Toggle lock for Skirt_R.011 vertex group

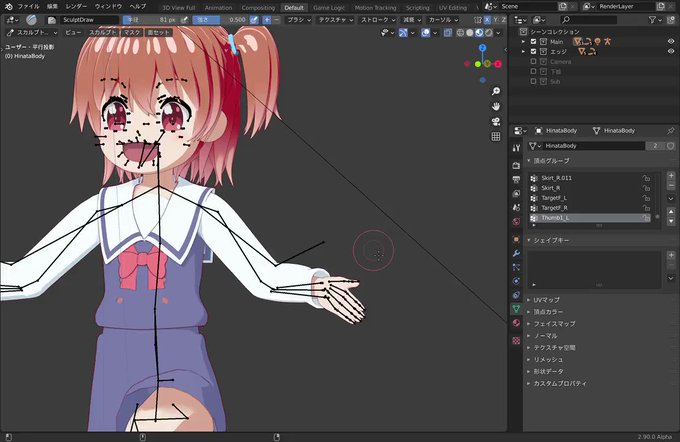click(x=646, y=178)
